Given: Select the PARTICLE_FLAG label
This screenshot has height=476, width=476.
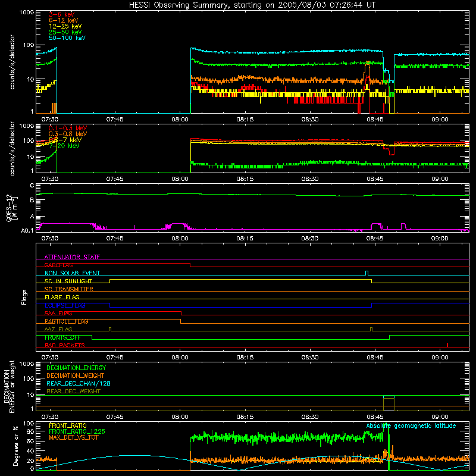Looking at the screenshot, I should click(67, 321).
